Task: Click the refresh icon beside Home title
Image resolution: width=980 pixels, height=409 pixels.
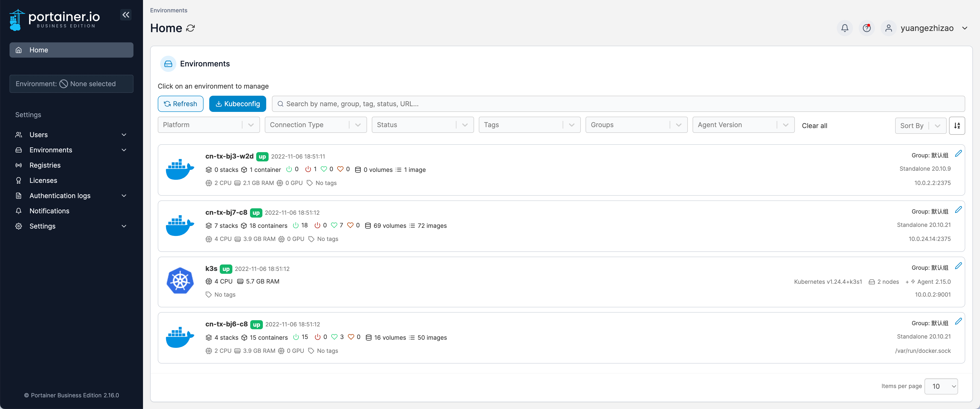Action: pyautogui.click(x=191, y=28)
